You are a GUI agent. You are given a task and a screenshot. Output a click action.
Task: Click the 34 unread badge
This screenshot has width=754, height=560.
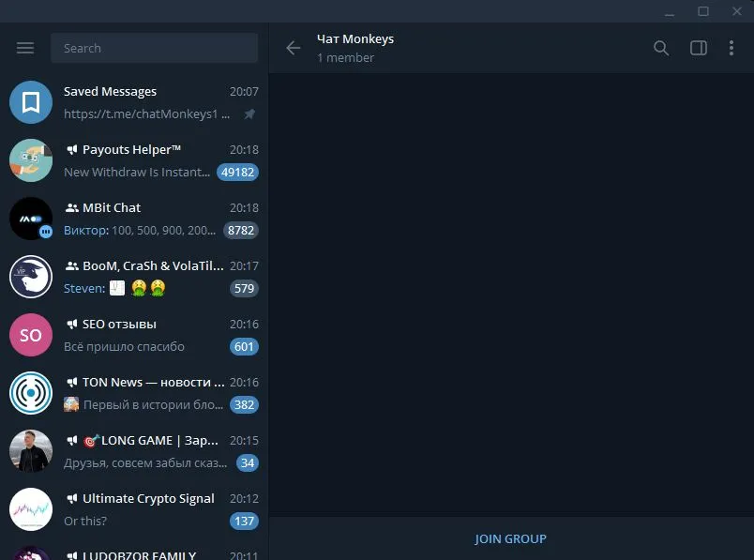[x=248, y=463]
